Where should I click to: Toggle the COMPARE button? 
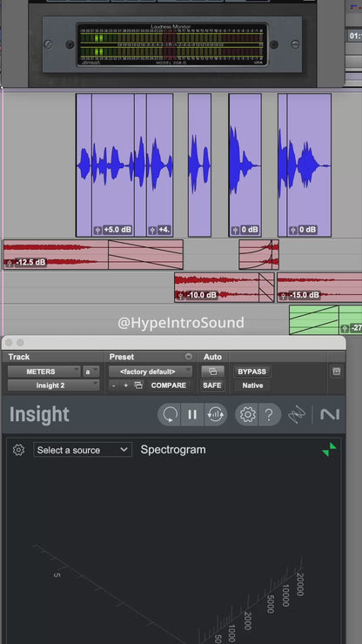169,386
